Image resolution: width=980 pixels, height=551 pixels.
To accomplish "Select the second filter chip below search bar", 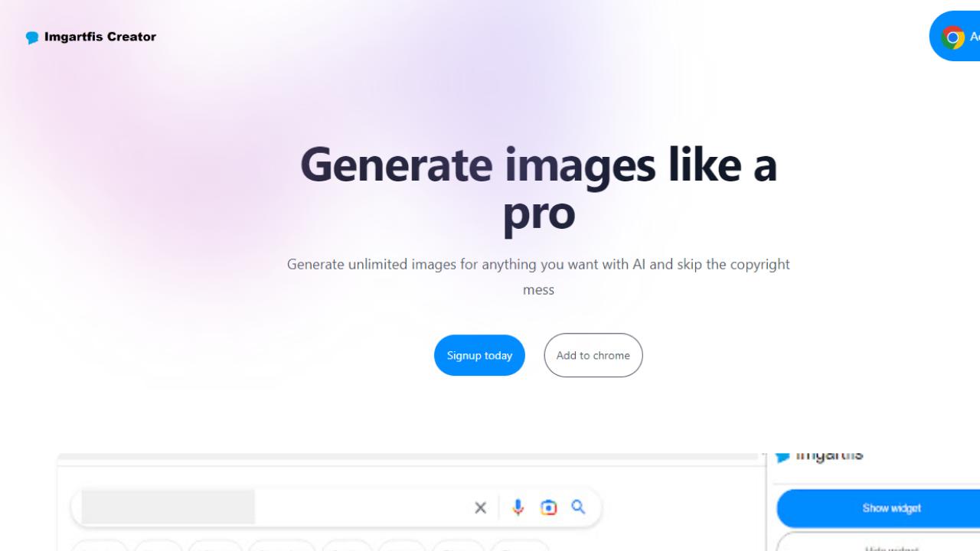I will coord(158,546).
